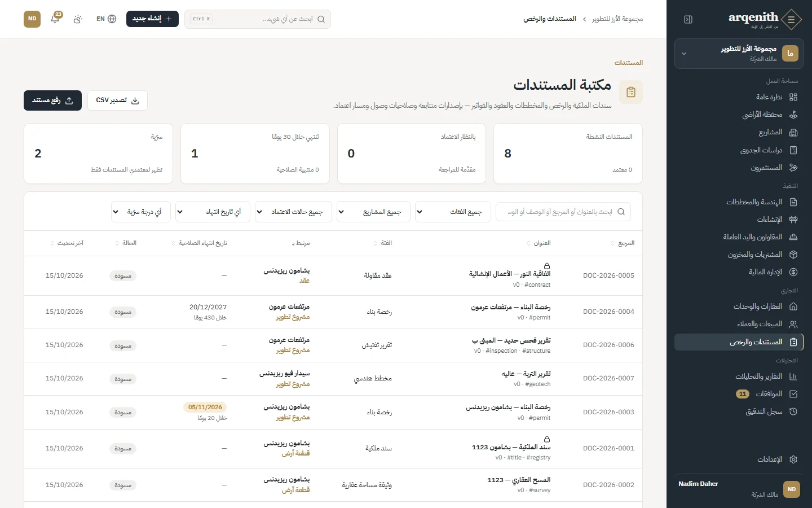Click the تنتهي خلال 30 يومًا stat card

[x=255, y=154]
